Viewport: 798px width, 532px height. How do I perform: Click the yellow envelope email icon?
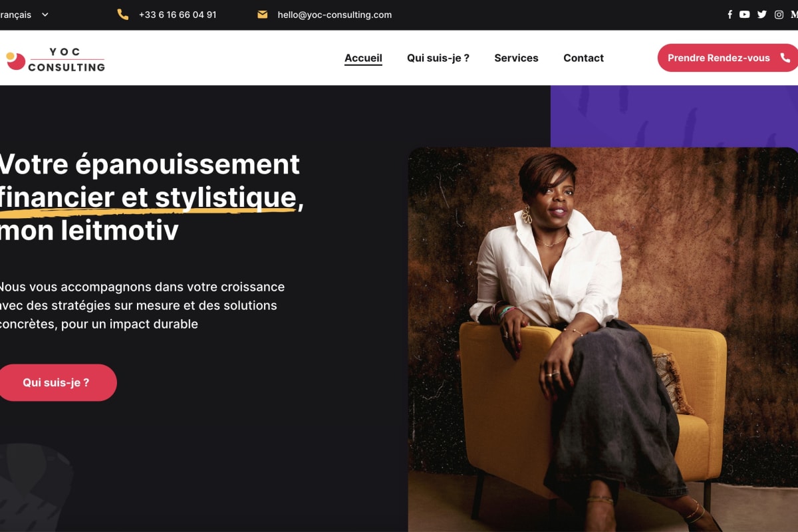(263, 15)
